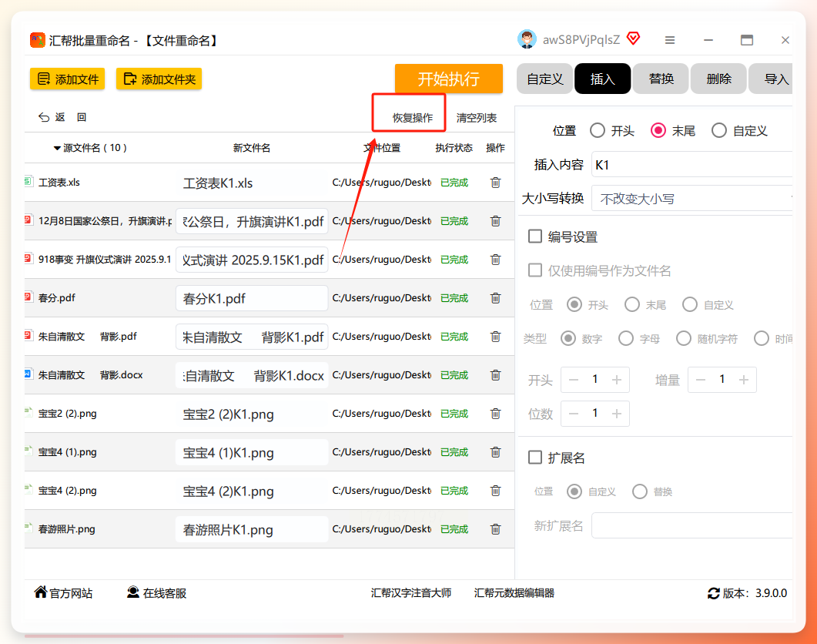This screenshot has width=817, height=644.
Task: Delete 春游照片.png row with trash icon
Action: pos(495,529)
